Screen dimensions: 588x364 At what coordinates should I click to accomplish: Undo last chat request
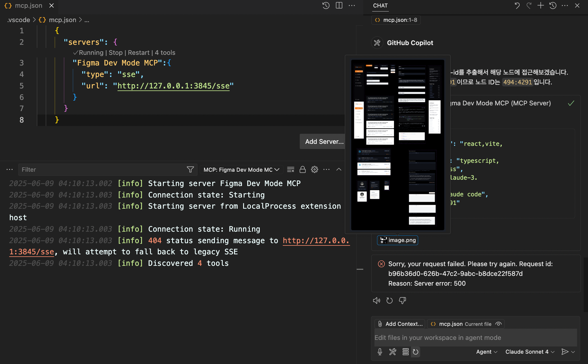tap(517, 5)
